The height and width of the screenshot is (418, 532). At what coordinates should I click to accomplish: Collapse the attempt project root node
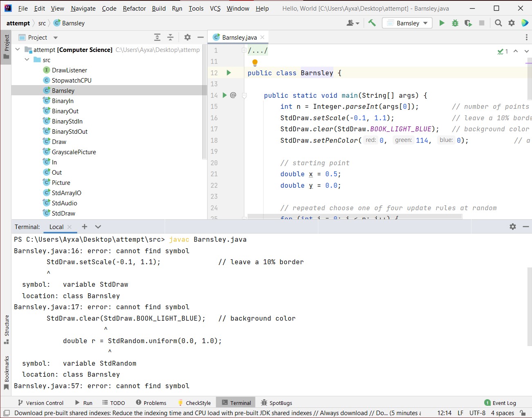click(18, 49)
